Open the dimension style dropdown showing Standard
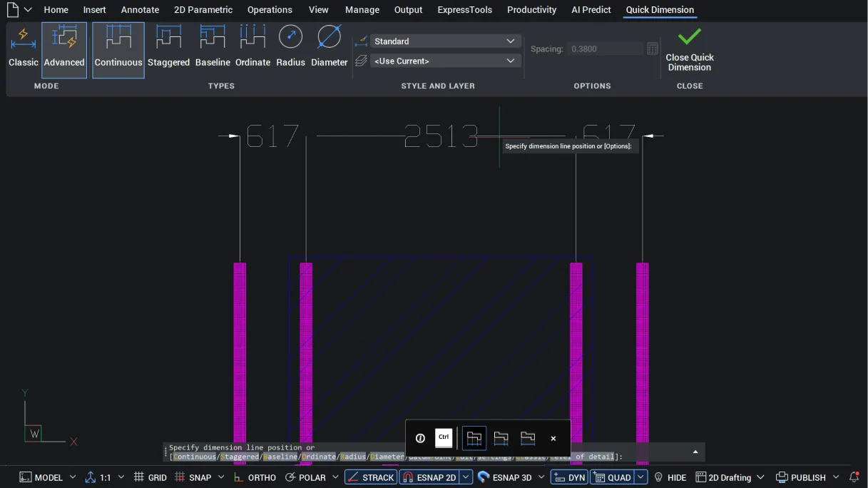 coord(445,41)
